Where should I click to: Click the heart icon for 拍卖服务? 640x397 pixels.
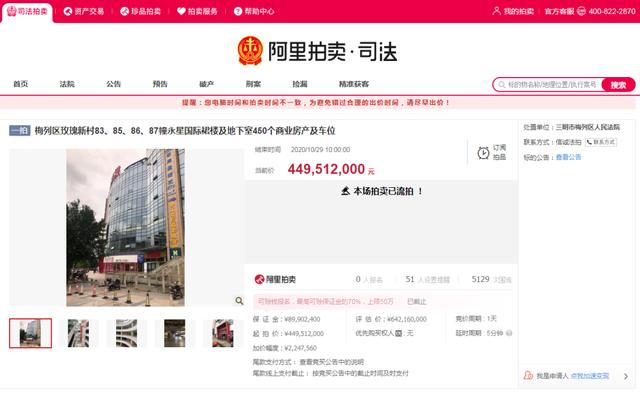click(x=181, y=11)
